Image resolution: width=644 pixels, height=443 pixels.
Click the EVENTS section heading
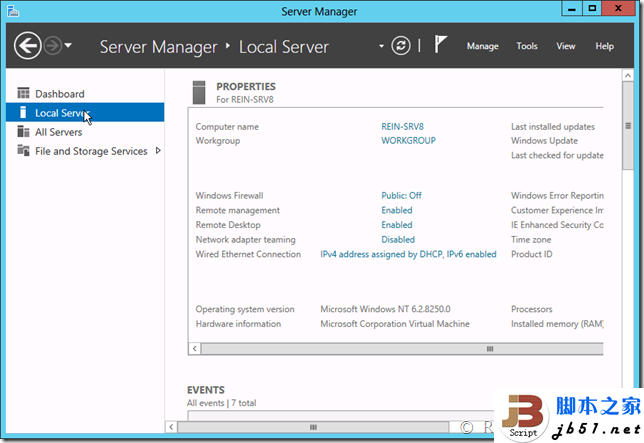point(206,390)
